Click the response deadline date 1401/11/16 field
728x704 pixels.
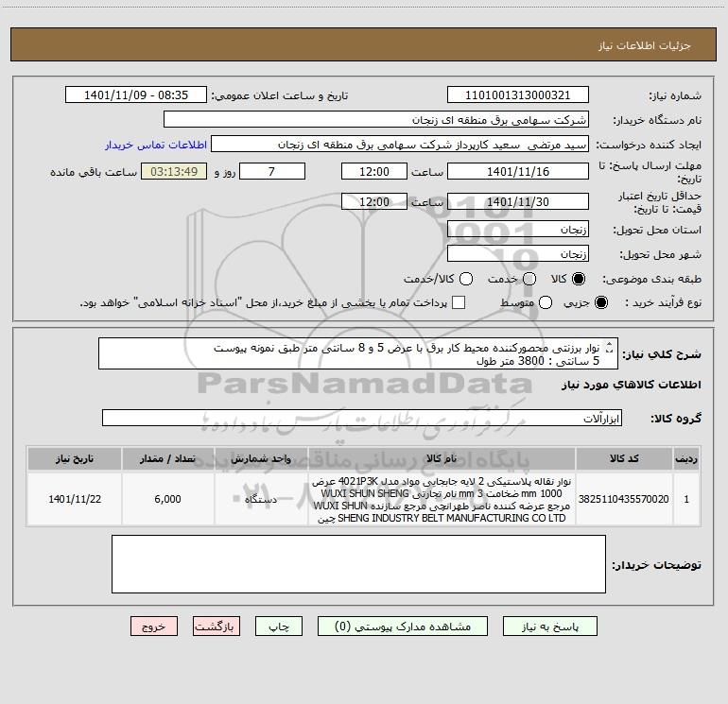click(x=518, y=171)
